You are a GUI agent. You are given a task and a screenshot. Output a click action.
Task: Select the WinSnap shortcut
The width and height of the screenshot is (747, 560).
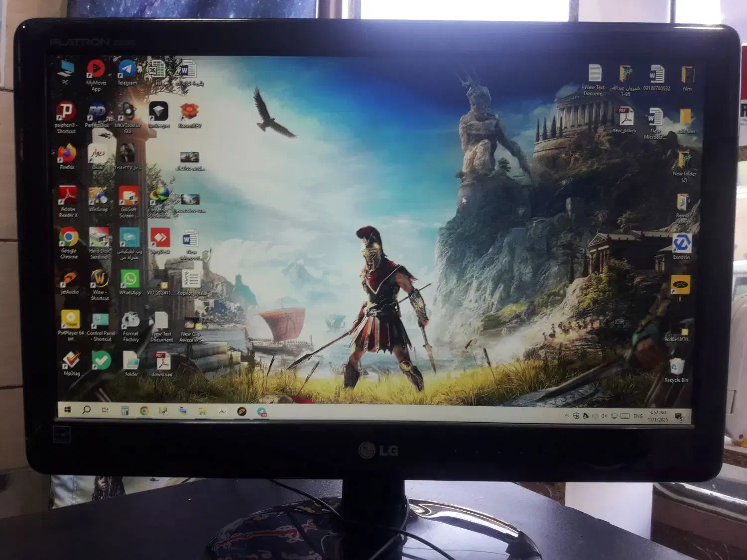point(98,199)
